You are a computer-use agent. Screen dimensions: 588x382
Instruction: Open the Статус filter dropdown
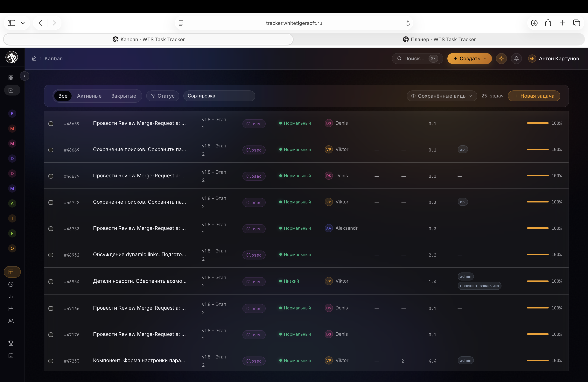coord(163,96)
